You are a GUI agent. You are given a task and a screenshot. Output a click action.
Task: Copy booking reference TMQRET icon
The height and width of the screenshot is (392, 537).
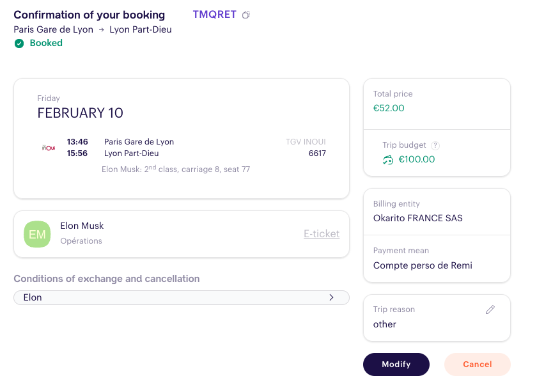click(x=246, y=15)
